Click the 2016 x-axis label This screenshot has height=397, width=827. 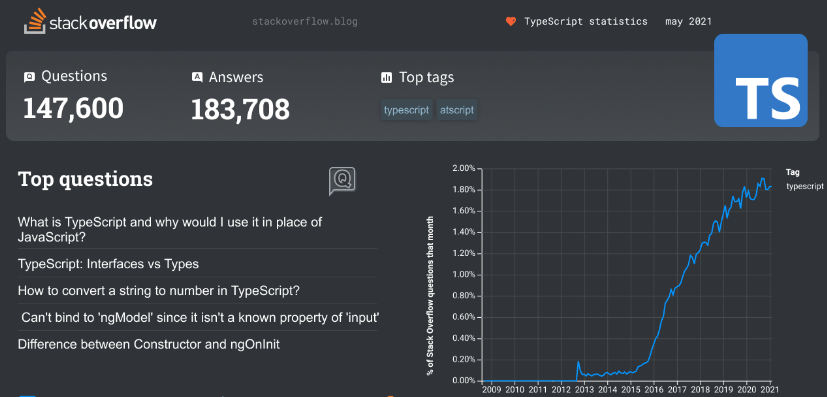click(653, 391)
